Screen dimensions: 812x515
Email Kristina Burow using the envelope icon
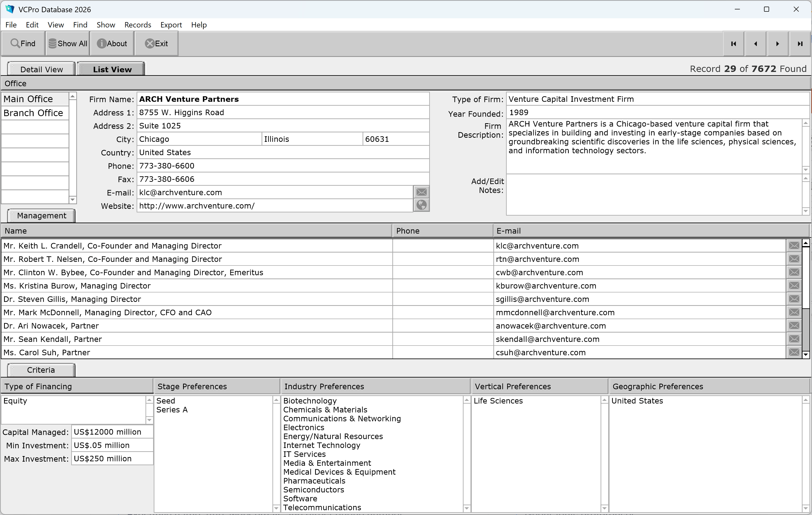tap(794, 286)
